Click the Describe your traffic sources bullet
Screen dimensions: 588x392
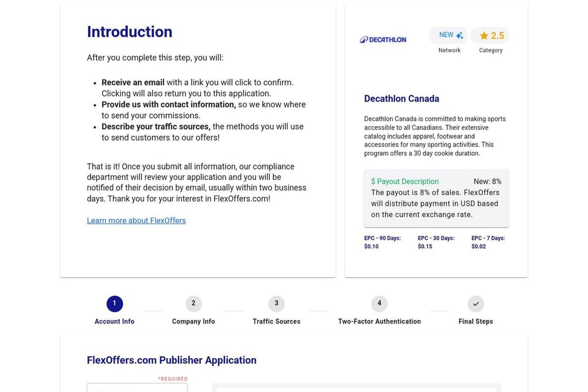[x=203, y=132]
